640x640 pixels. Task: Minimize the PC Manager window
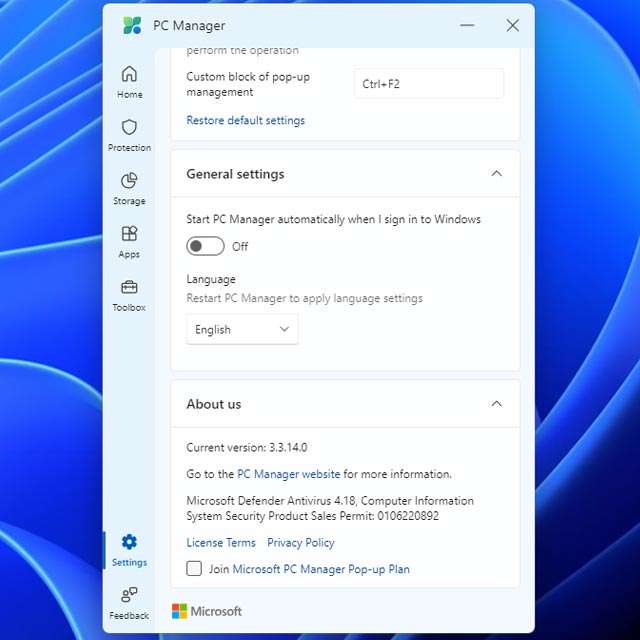(x=467, y=26)
